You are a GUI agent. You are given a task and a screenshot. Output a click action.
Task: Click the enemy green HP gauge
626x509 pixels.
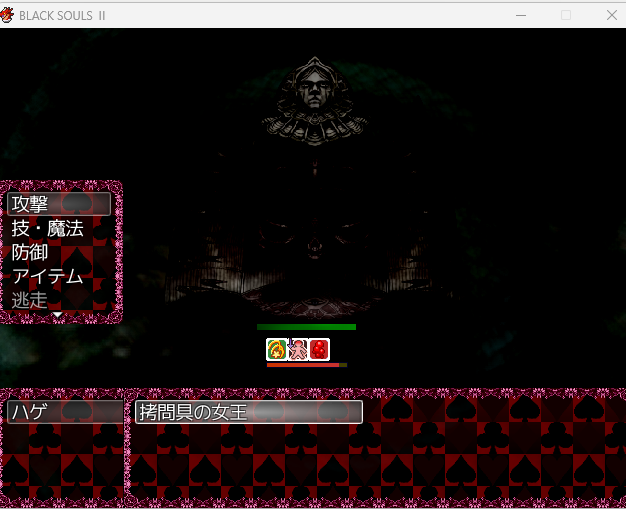306,327
